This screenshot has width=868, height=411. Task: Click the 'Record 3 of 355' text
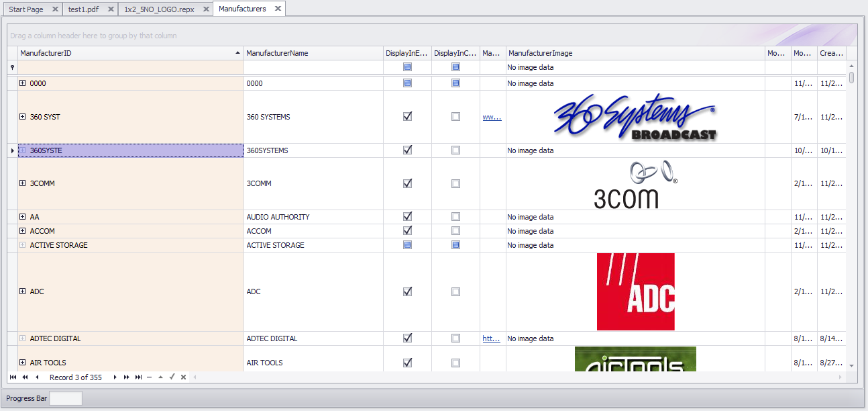coord(76,377)
